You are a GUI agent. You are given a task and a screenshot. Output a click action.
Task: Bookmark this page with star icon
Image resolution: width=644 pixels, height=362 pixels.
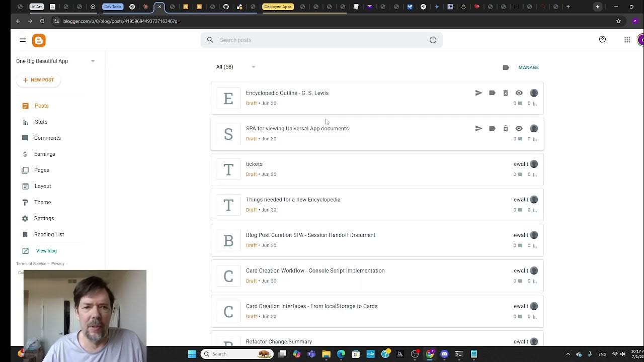pyautogui.click(x=618, y=21)
